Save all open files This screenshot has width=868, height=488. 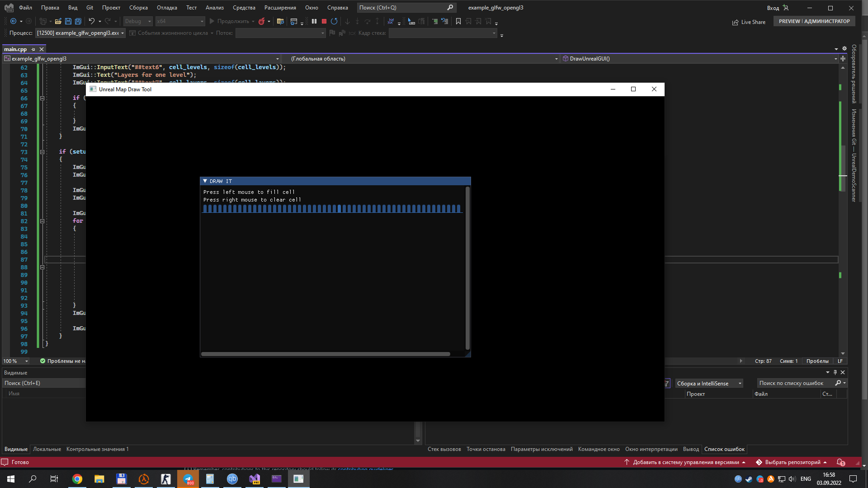[78, 21]
